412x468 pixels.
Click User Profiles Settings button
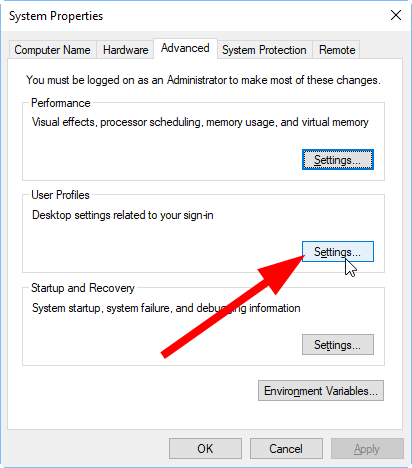pyautogui.click(x=338, y=252)
